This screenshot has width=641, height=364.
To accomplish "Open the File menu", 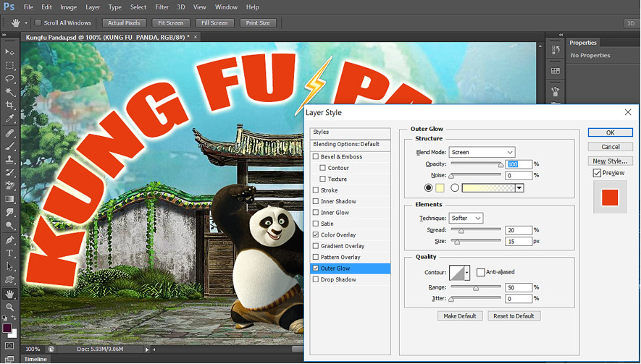I will pos(28,7).
